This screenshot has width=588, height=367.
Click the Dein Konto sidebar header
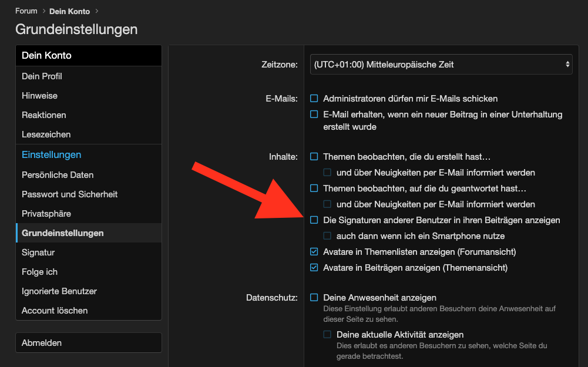tap(89, 55)
